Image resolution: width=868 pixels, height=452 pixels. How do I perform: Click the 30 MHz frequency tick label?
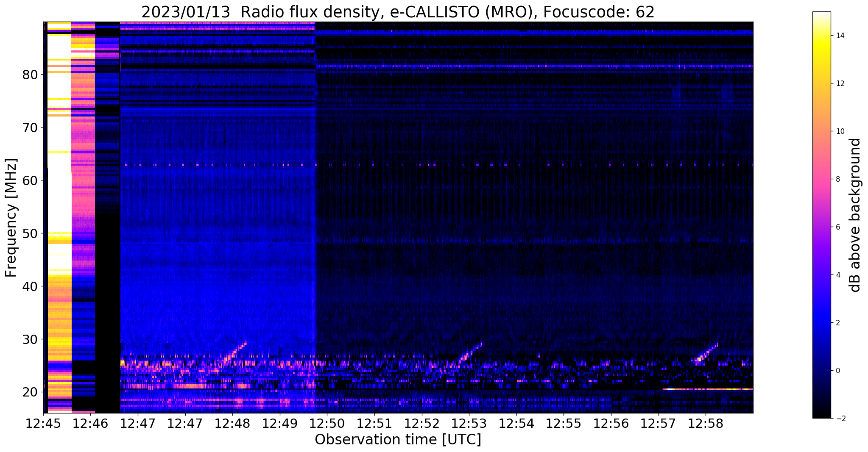pos(30,339)
